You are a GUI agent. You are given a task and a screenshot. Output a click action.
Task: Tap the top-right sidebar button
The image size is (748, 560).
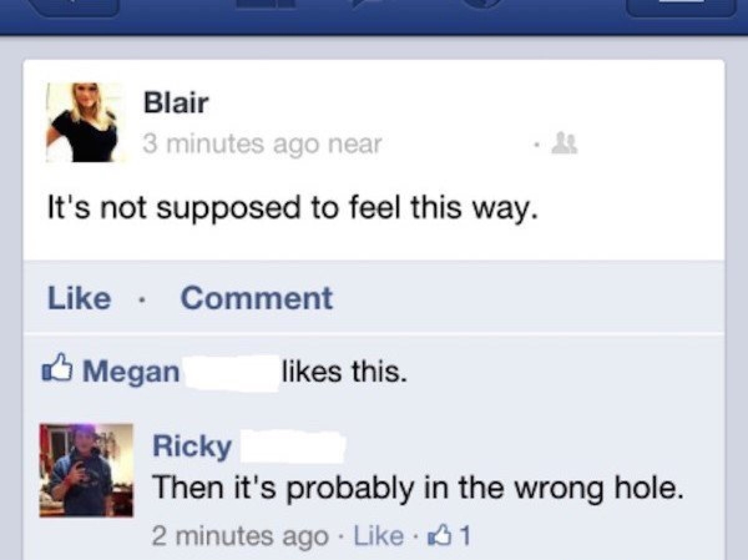(681, 6)
